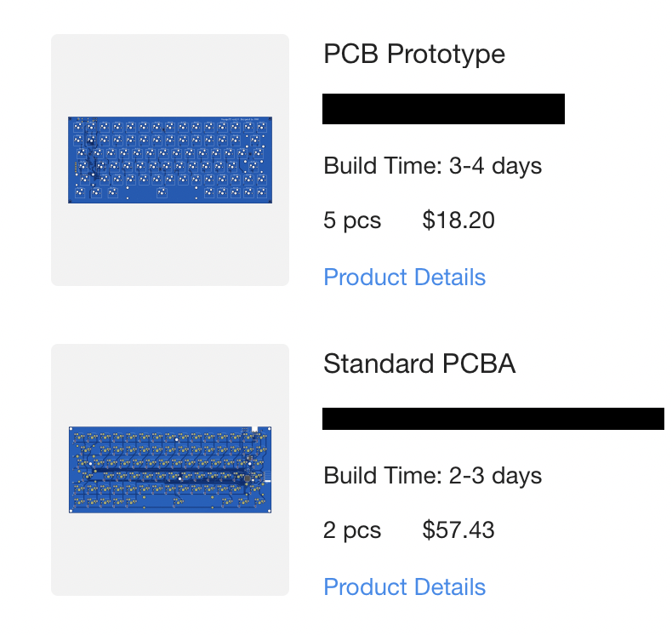Select the Standard PCBA title

coord(419,363)
